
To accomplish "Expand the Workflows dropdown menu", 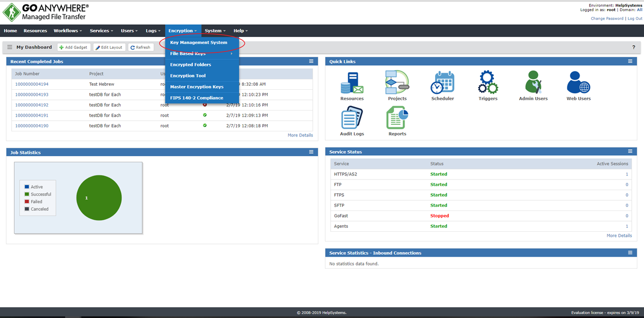I will tap(68, 31).
